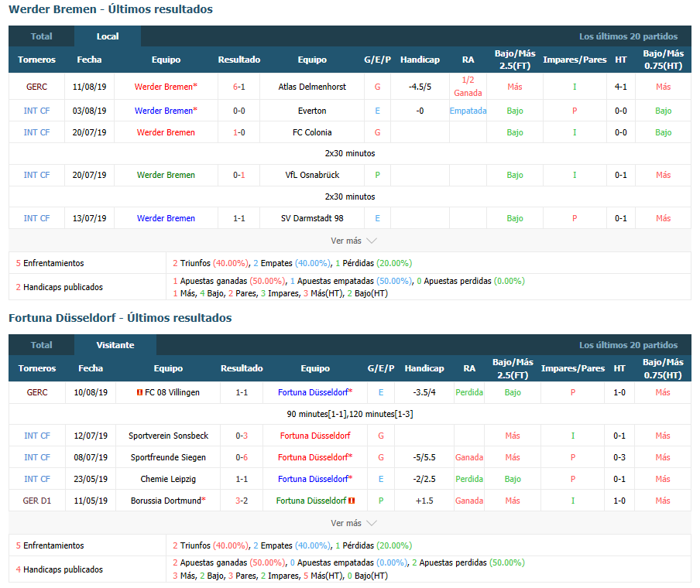This screenshot has height=588, width=700.
Task: Click Werder Bremen - Últimos resultados heading
Action: (111, 9)
